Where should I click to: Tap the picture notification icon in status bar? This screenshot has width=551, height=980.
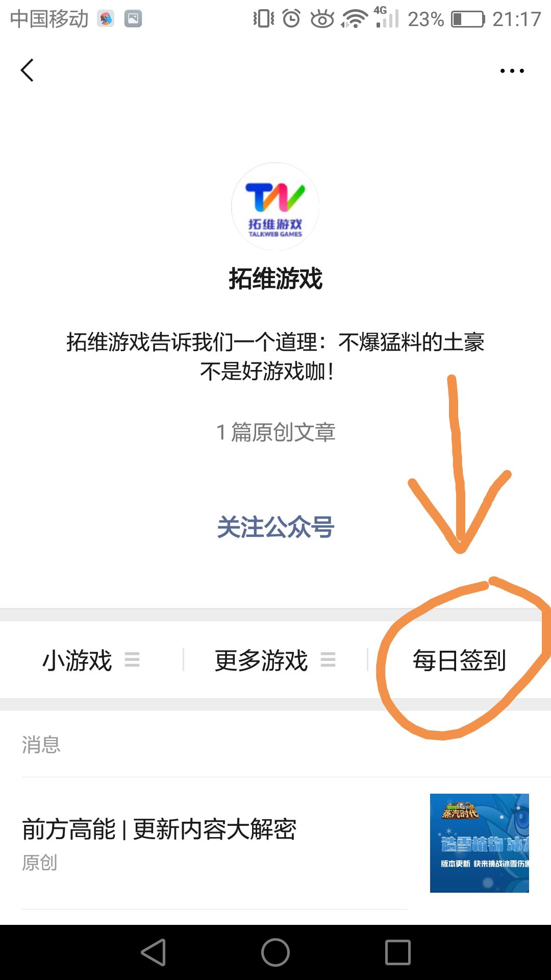[133, 19]
